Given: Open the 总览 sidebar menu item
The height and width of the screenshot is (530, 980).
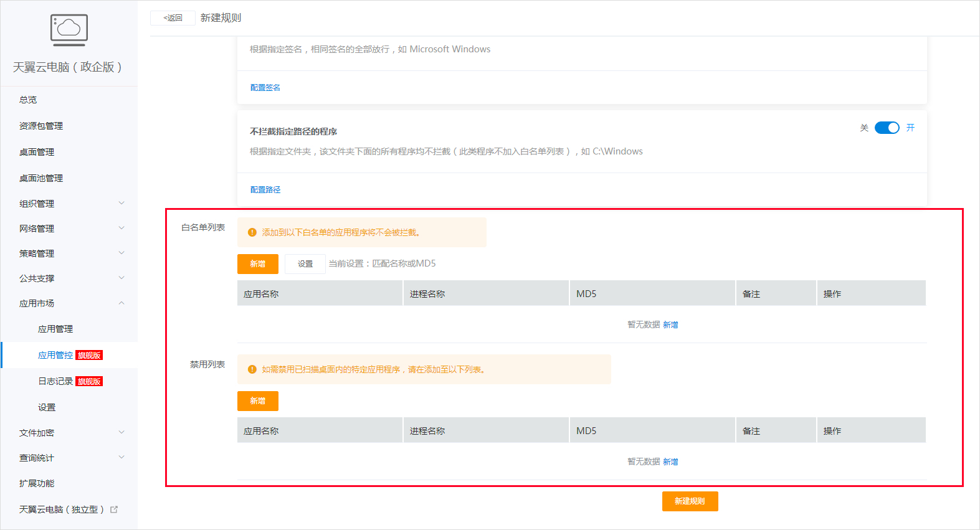Looking at the screenshot, I should (x=28, y=100).
